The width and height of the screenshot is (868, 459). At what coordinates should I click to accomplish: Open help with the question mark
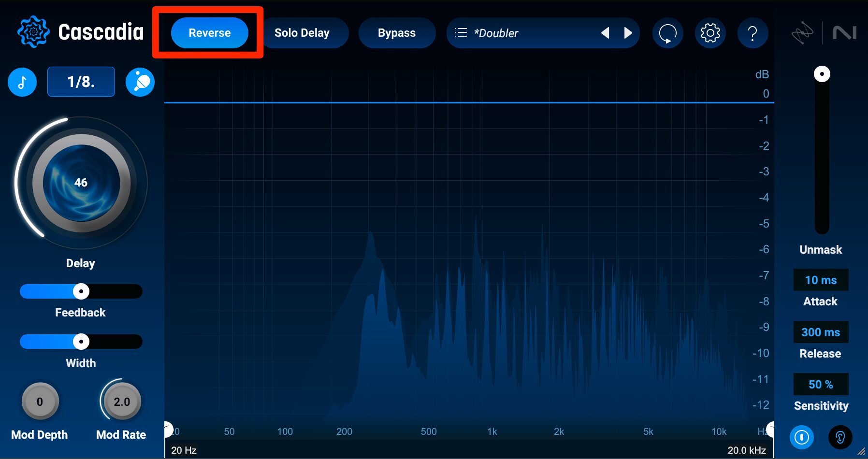tap(752, 33)
